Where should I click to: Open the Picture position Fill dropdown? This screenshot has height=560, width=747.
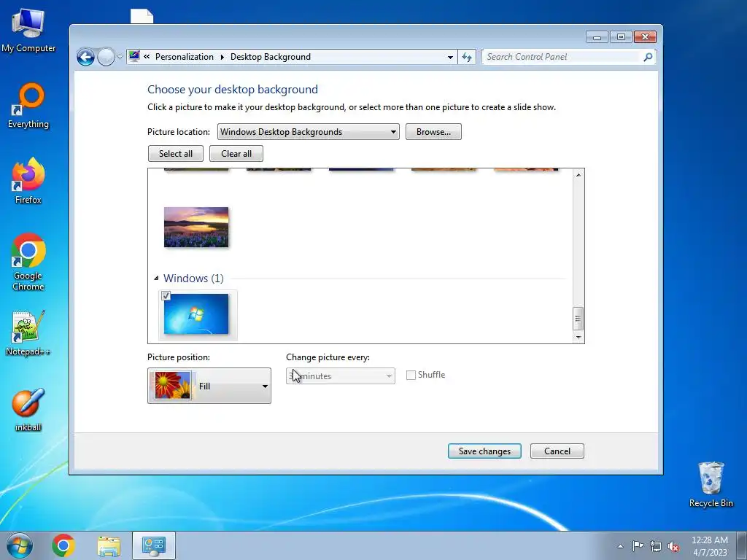point(209,386)
